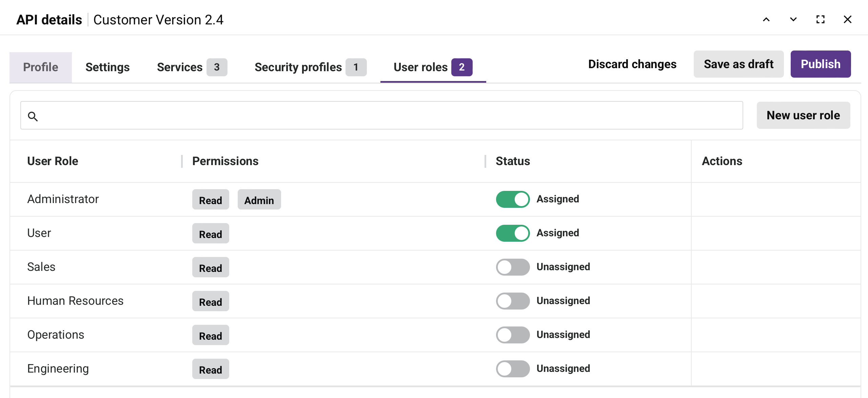Unassign the Administrator role
This screenshot has width=868, height=398.
512,199
